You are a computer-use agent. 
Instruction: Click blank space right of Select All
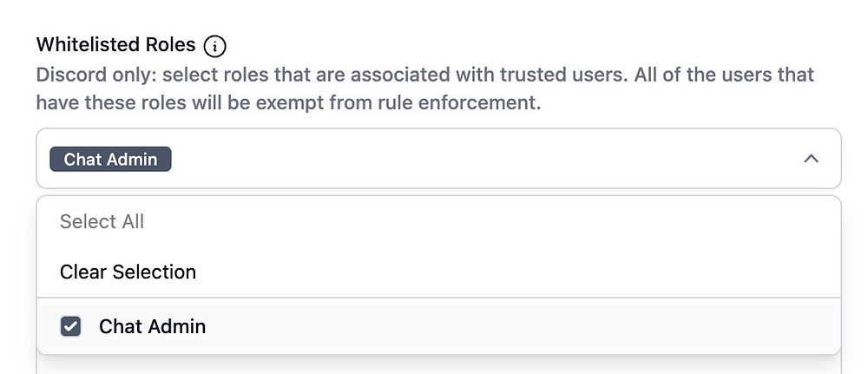[477, 221]
